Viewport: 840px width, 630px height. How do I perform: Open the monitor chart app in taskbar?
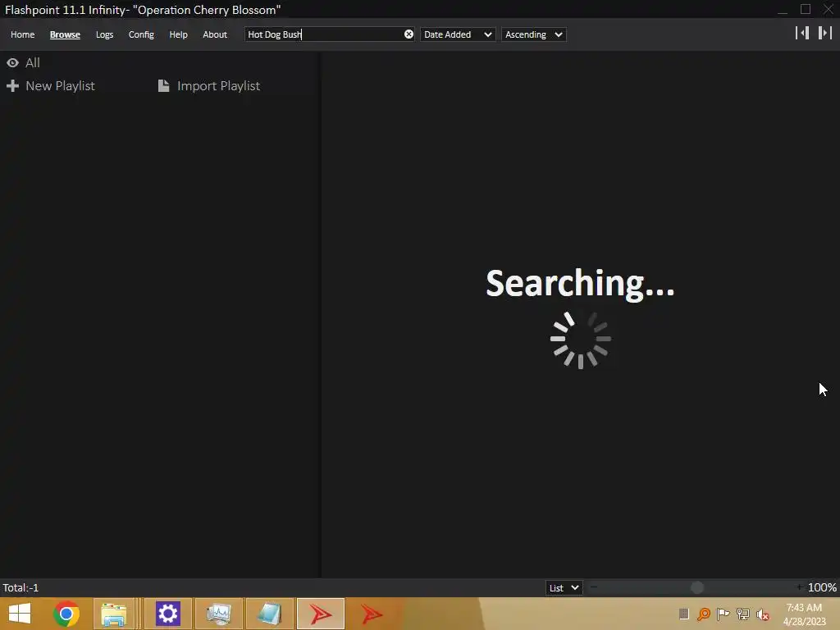coord(218,614)
